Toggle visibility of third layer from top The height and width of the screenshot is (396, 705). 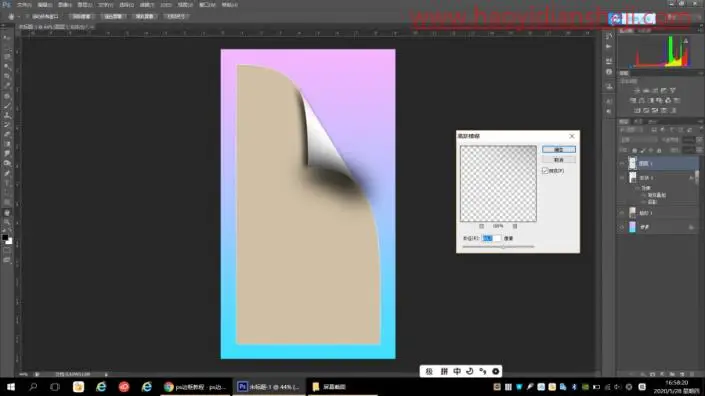pos(622,213)
